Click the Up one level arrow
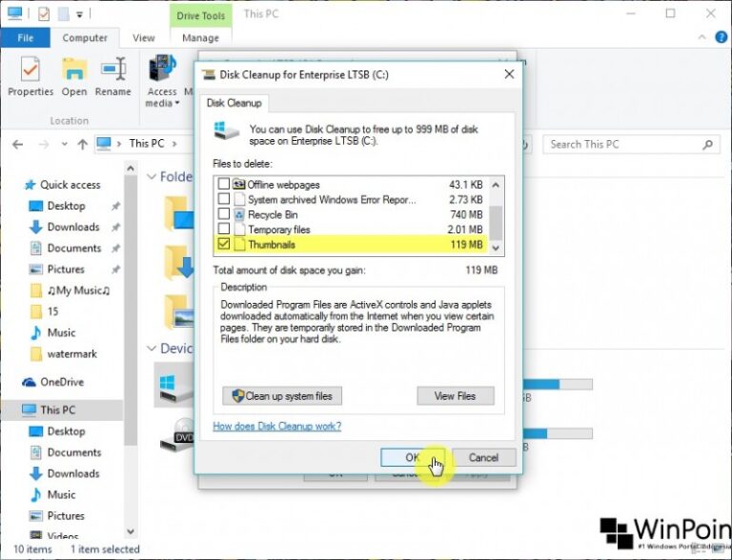 (x=83, y=144)
